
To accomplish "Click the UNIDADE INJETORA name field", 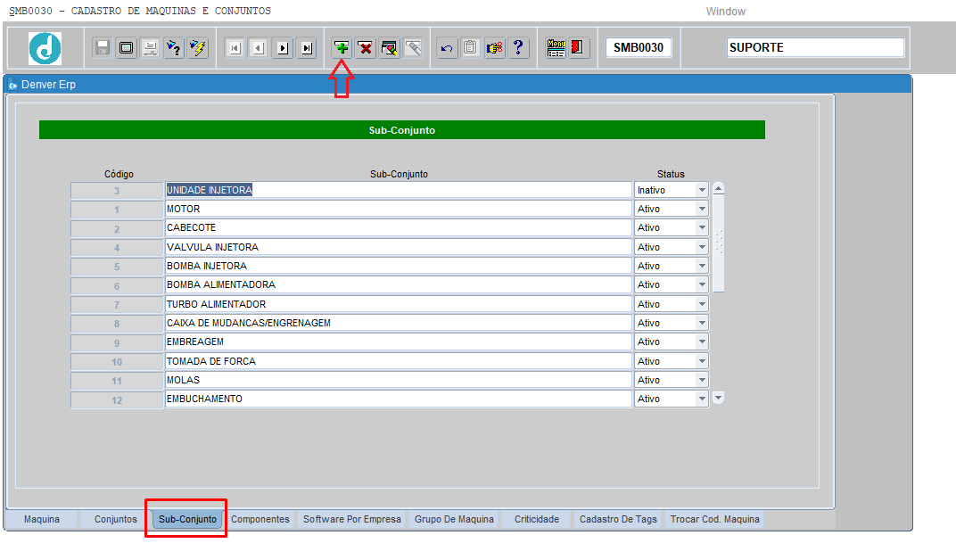I will coord(398,190).
